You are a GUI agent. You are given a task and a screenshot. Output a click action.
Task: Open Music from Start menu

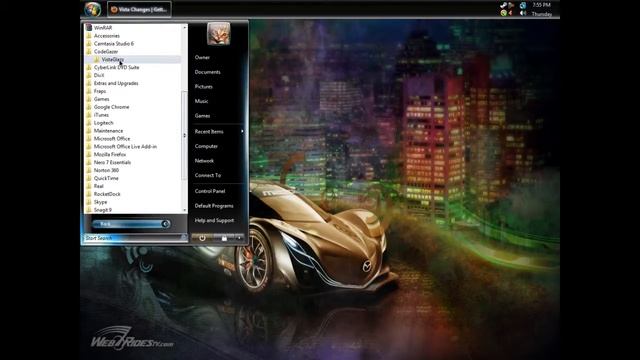tap(201, 101)
